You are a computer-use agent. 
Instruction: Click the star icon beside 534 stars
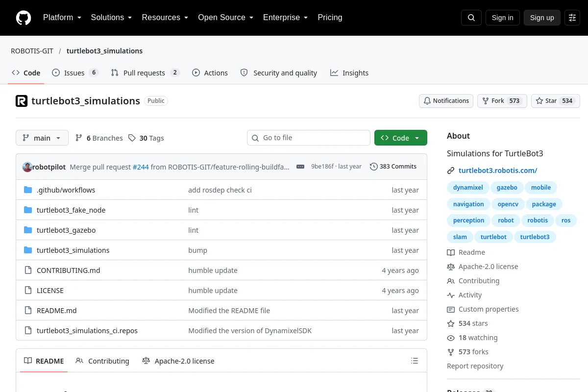(x=451, y=323)
